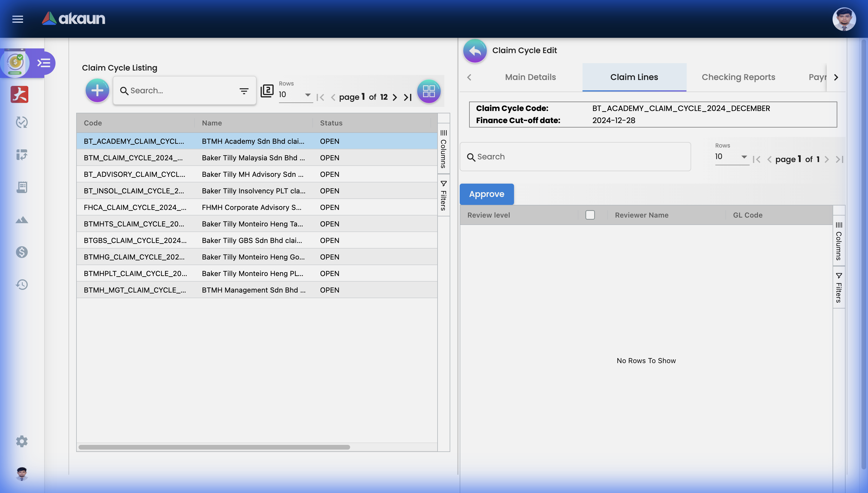Screen dimensions: 868x493
Task: Click the purple plus add button
Action: click(97, 90)
